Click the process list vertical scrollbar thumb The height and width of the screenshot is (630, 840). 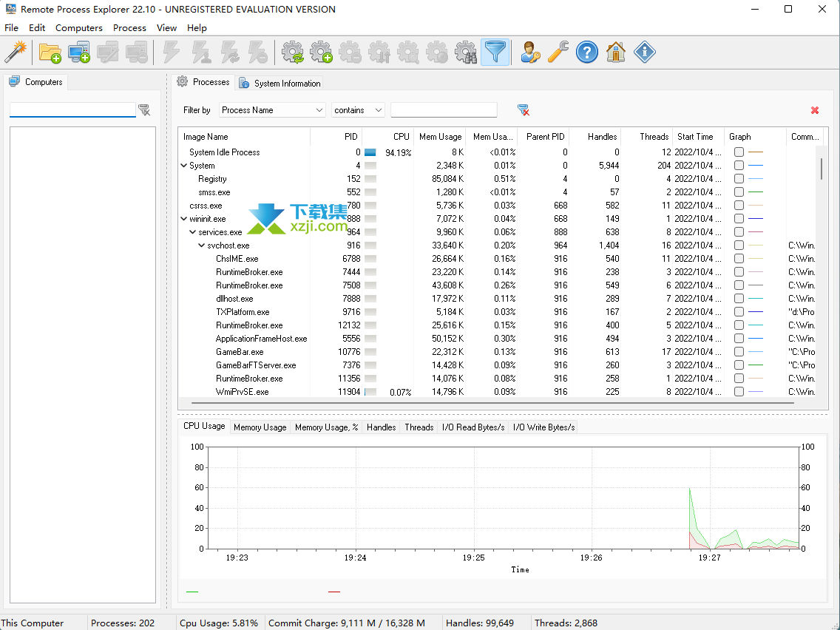(x=822, y=169)
